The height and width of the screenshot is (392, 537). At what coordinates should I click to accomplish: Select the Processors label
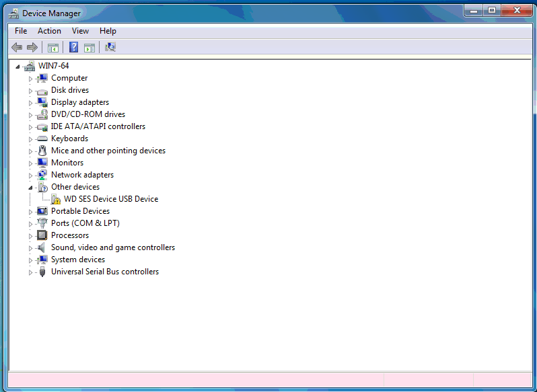tap(70, 235)
